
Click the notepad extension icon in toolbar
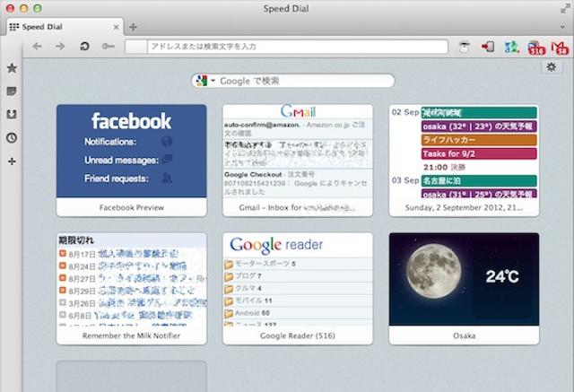coord(465,47)
